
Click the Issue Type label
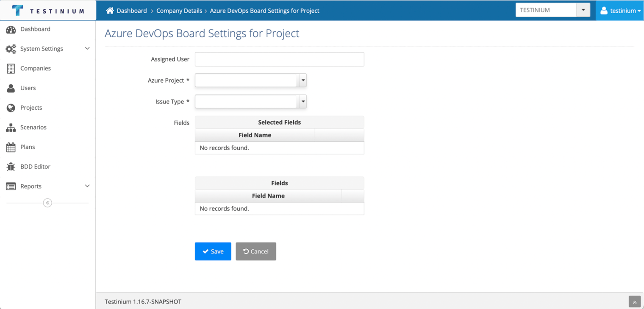[x=172, y=102]
